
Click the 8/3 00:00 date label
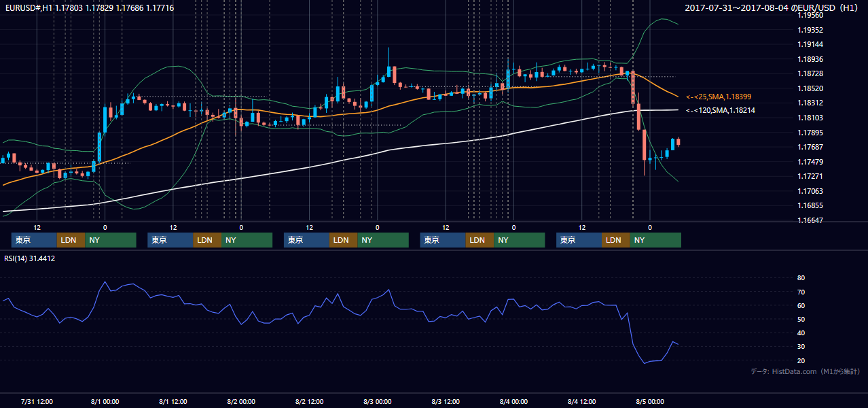pos(377,401)
